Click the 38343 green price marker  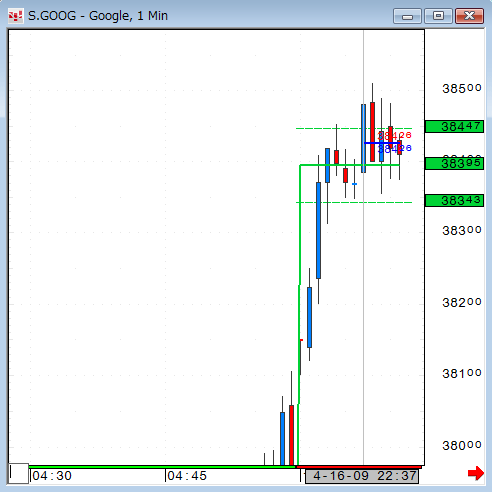pos(454,201)
